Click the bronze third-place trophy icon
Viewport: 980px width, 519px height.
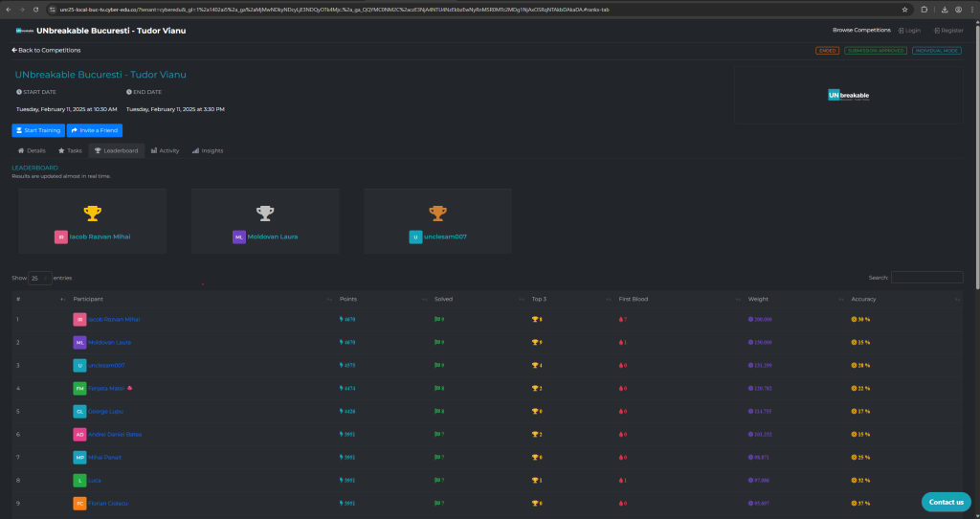coord(437,212)
